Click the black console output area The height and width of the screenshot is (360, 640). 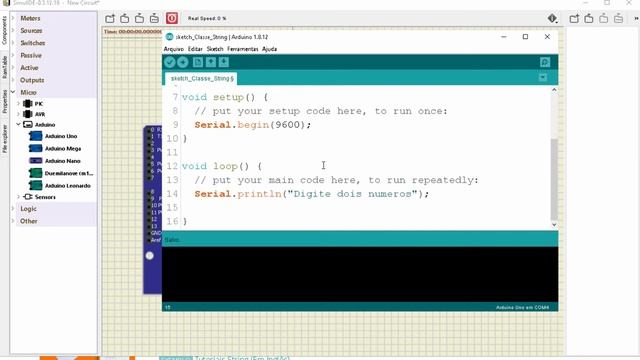click(360, 274)
